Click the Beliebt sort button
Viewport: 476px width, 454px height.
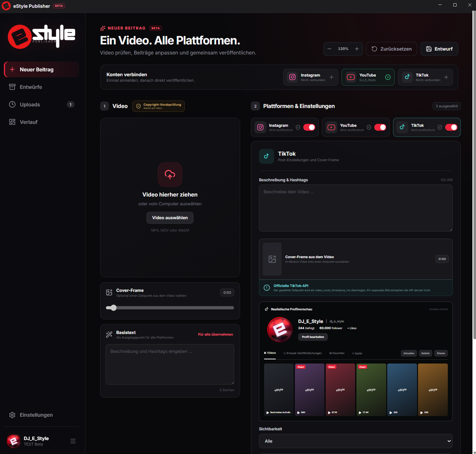(x=425, y=353)
